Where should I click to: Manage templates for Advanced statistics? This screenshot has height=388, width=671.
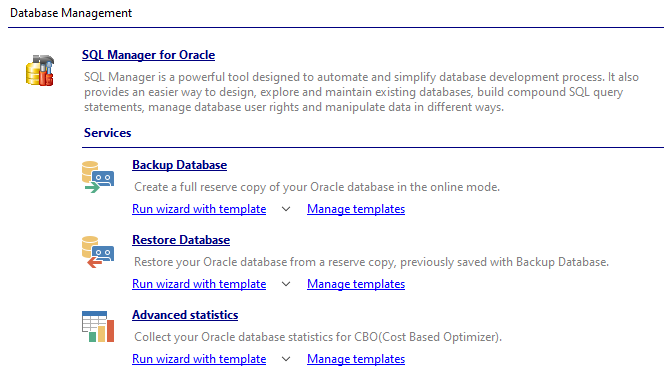coord(356,359)
